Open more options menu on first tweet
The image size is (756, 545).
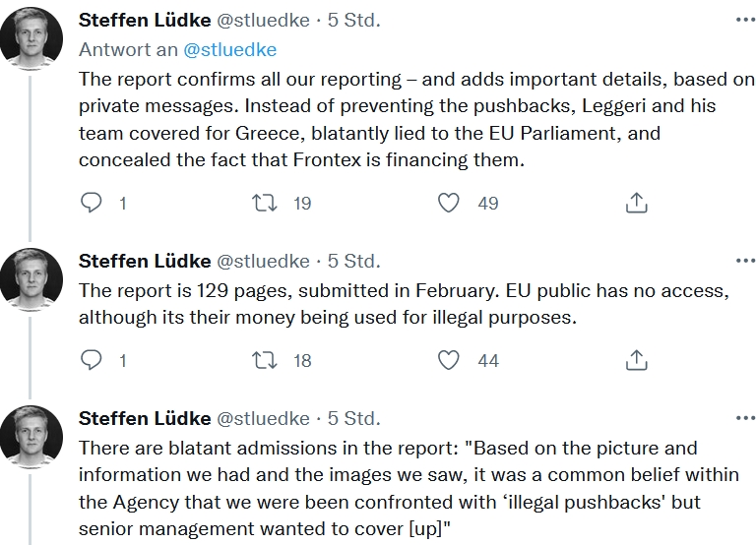(x=746, y=20)
